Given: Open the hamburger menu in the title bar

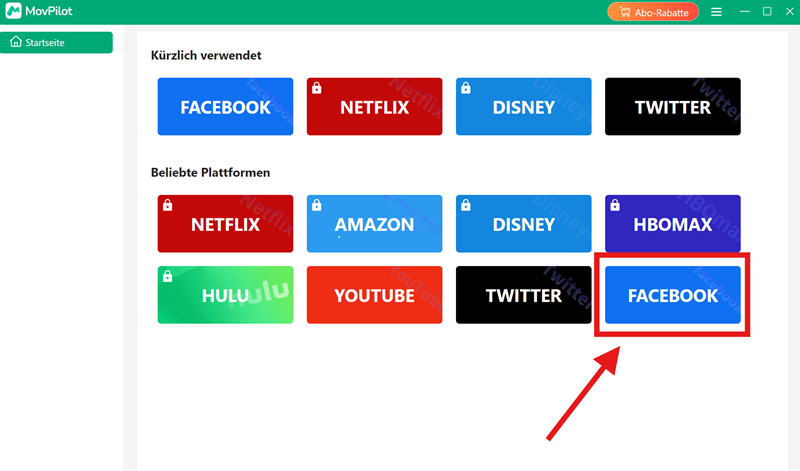Looking at the screenshot, I should click(716, 12).
